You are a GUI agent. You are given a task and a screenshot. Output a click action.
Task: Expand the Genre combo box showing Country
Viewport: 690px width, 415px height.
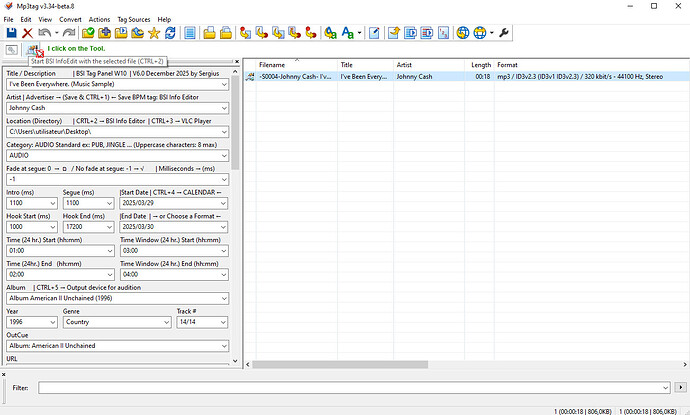click(166, 322)
